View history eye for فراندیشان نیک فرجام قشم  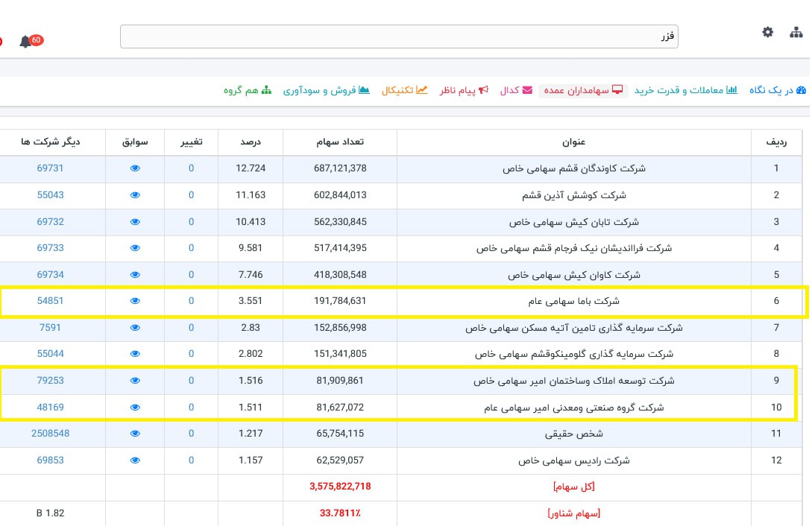pyautogui.click(x=135, y=248)
